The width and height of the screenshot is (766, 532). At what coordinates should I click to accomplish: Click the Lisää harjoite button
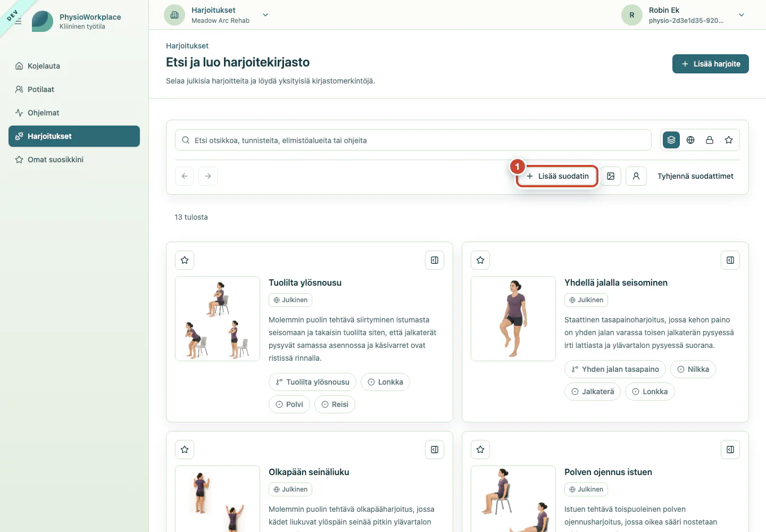(x=711, y=64)
